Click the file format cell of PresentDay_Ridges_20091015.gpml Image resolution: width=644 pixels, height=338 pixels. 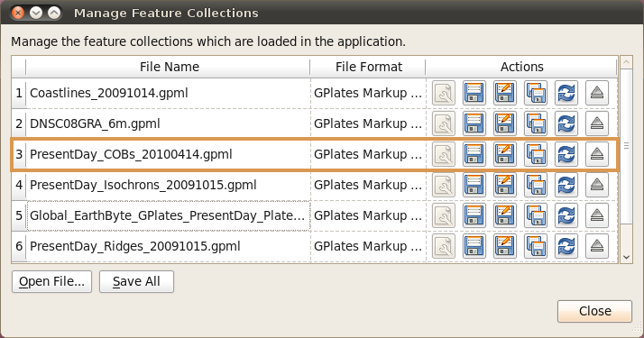368,246
